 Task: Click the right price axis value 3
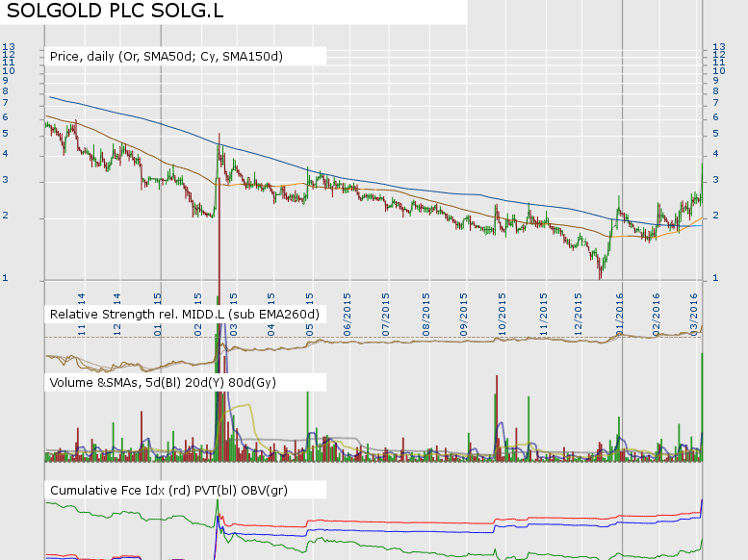pos(715,180)
